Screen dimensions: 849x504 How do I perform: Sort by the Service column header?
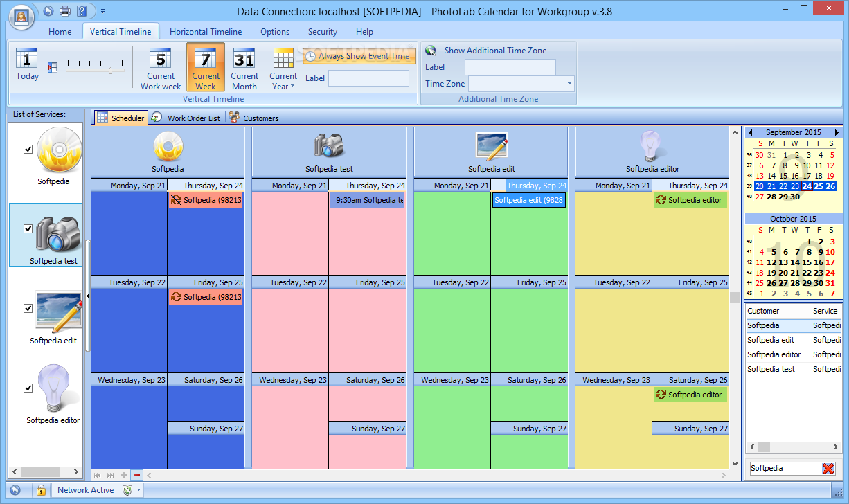[x=827, y=311]
